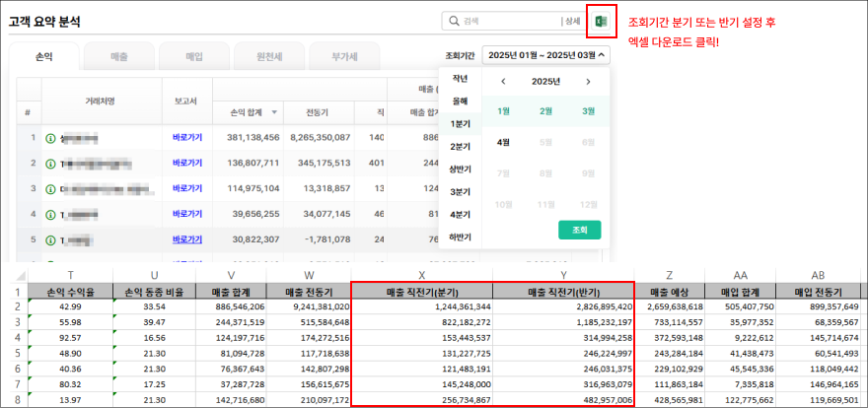The width and height of the screenshot is (868, 408).
Task: Go to previous year in calendar
Action: [x=503, y=82]
